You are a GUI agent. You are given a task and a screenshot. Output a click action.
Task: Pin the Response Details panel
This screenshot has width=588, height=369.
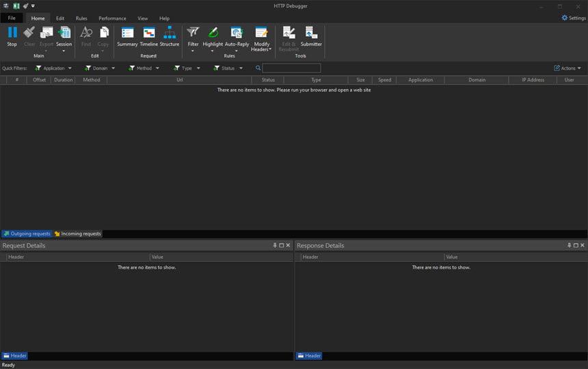coord(570,245)
